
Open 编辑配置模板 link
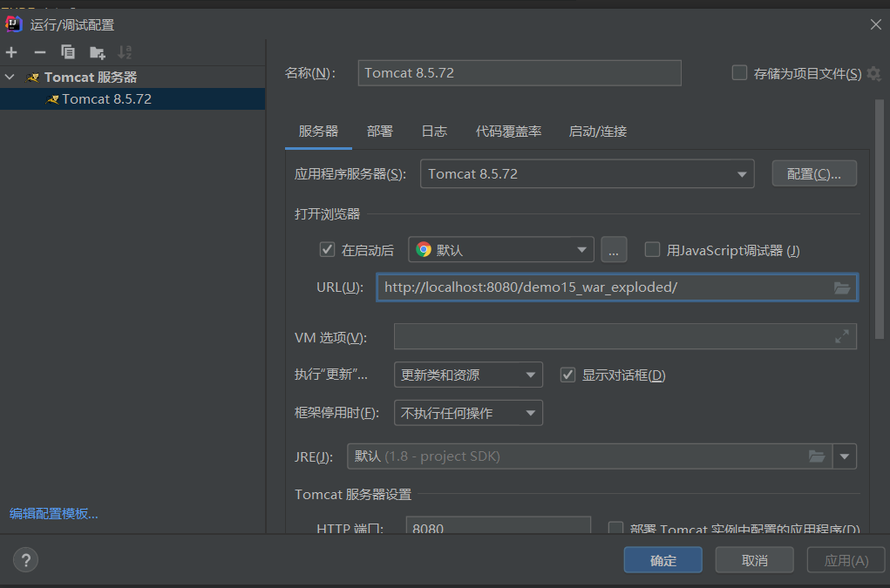click(54, 514)
